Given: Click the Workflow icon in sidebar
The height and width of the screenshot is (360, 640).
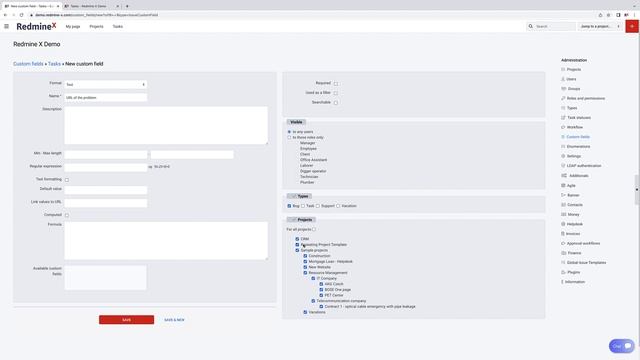Looking at the screenshot, I should pos(563,127).
